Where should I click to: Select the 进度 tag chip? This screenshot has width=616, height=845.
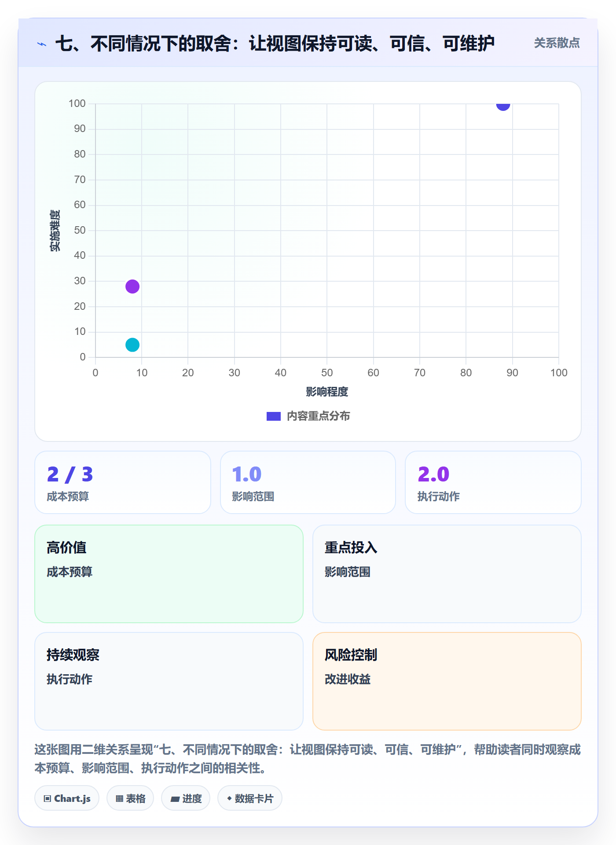tap(186, 798)
